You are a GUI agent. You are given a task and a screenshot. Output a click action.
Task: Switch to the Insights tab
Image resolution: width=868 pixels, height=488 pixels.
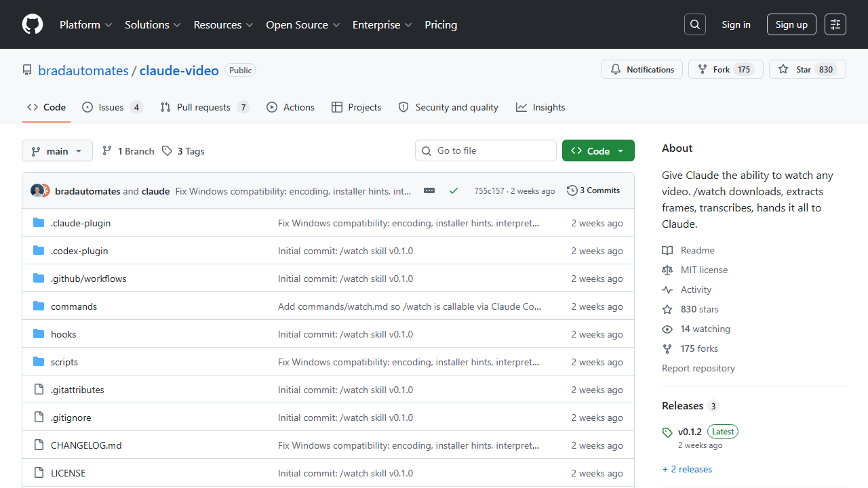click(540, 107)
